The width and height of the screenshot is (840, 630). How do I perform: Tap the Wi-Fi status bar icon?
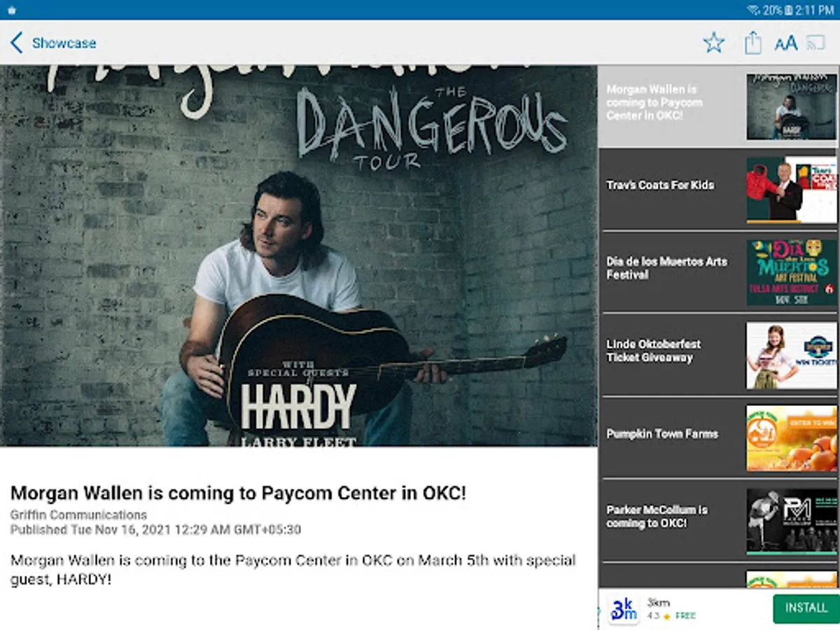(x=753, y=10)
